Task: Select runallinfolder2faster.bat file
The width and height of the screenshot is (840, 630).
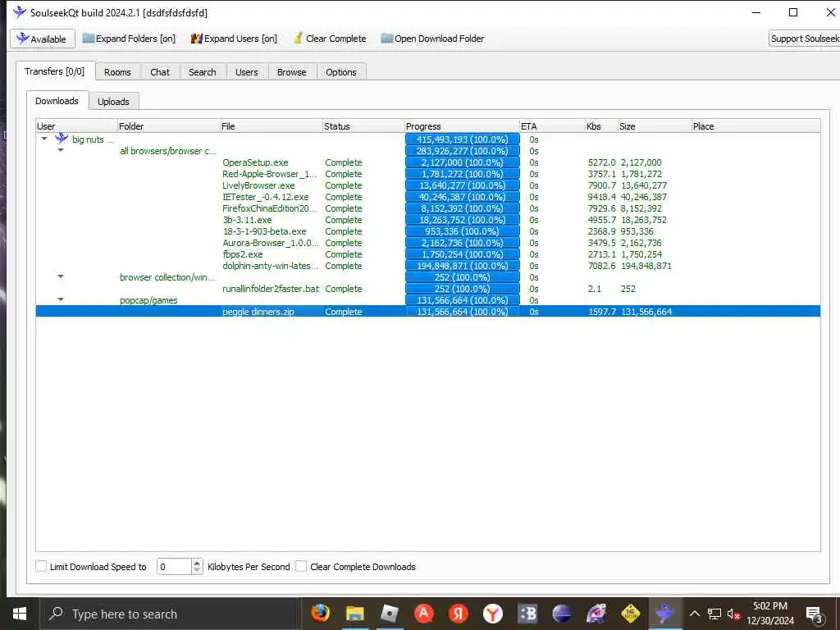Action: [x=271, y=289]
